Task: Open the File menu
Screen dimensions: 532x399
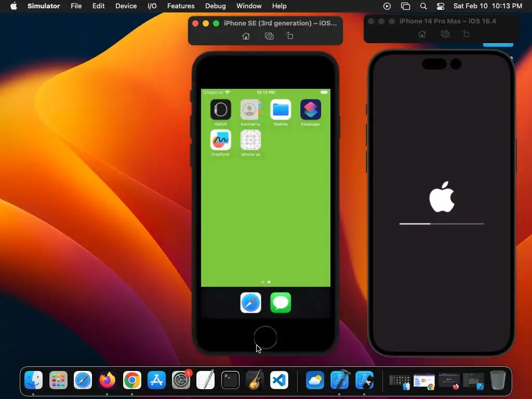Action: tap(76, 6)
